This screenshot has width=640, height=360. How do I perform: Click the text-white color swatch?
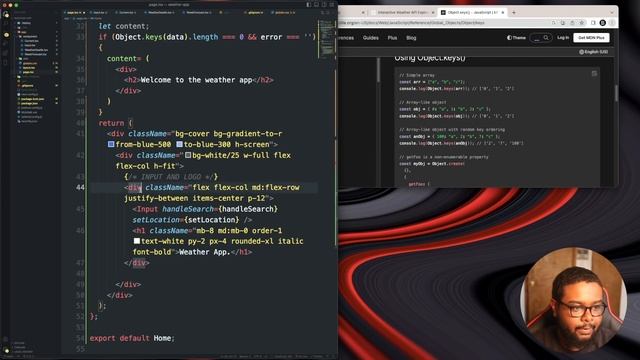[137, 241]
